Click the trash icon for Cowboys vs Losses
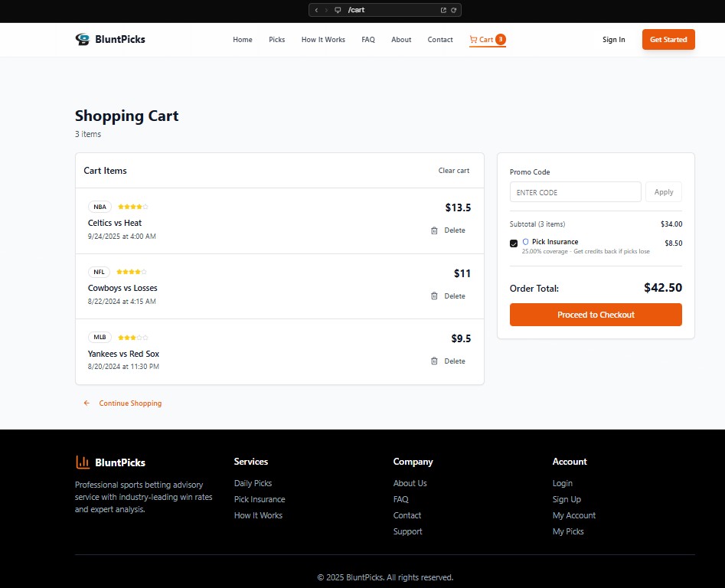This screenshot has height=588, width=725. click(x=434, y=296)
